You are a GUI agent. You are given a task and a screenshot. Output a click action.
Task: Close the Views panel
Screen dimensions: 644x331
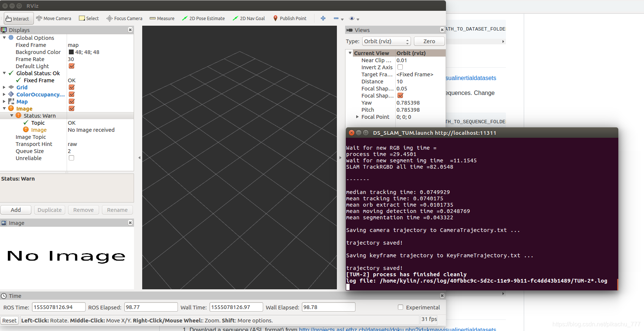442,30
